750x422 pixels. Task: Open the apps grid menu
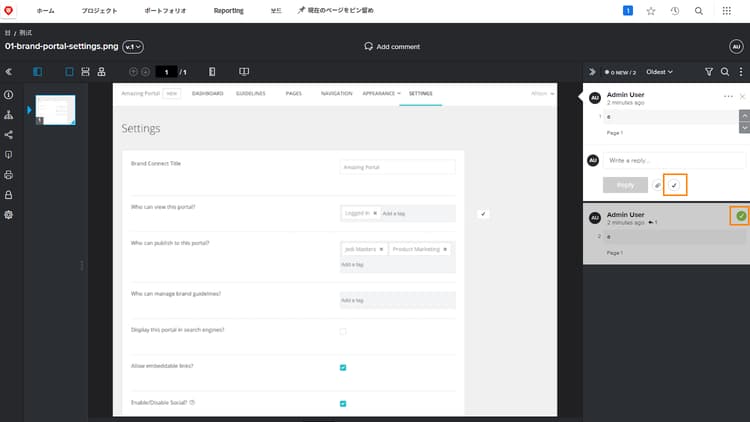click(727, 11)
